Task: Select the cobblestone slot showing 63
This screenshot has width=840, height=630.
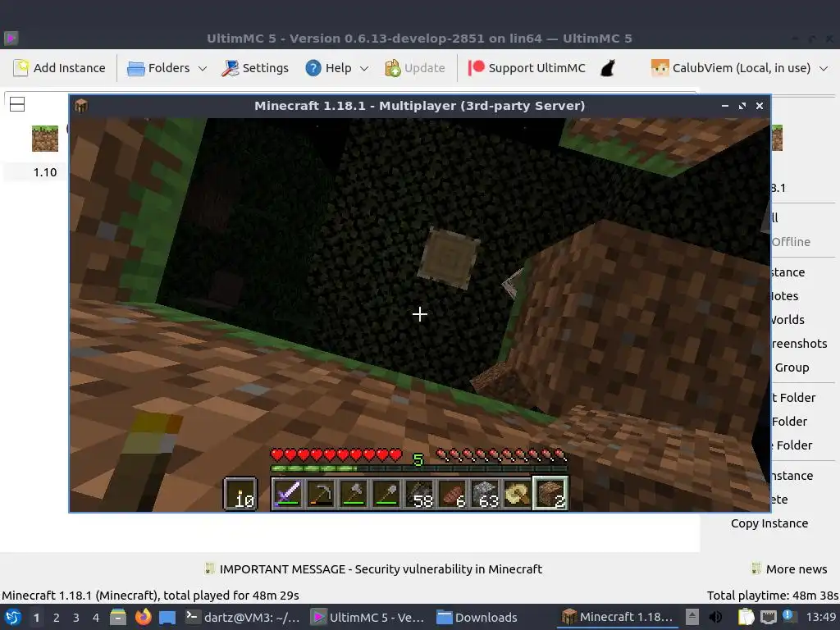Action: (486, 493)
